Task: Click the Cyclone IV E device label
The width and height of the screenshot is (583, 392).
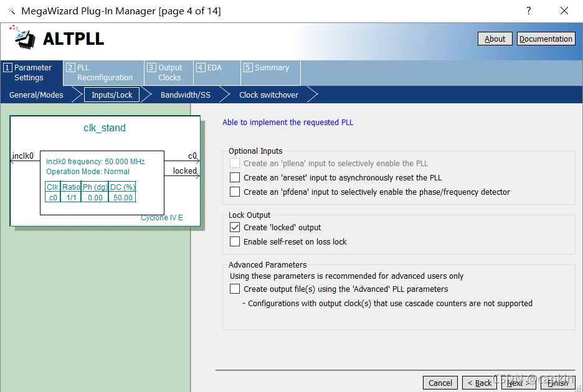Action: (x=162, y=218)
